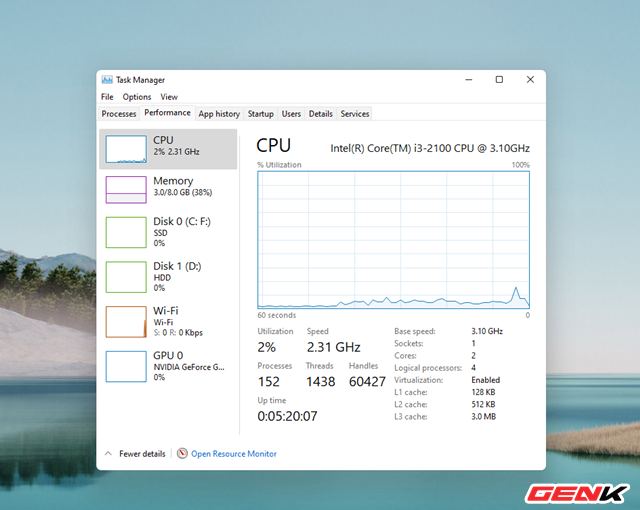Click the '60427' Handles count
Image resolution: width=640 pixels, height=510 pixels.
367,381
